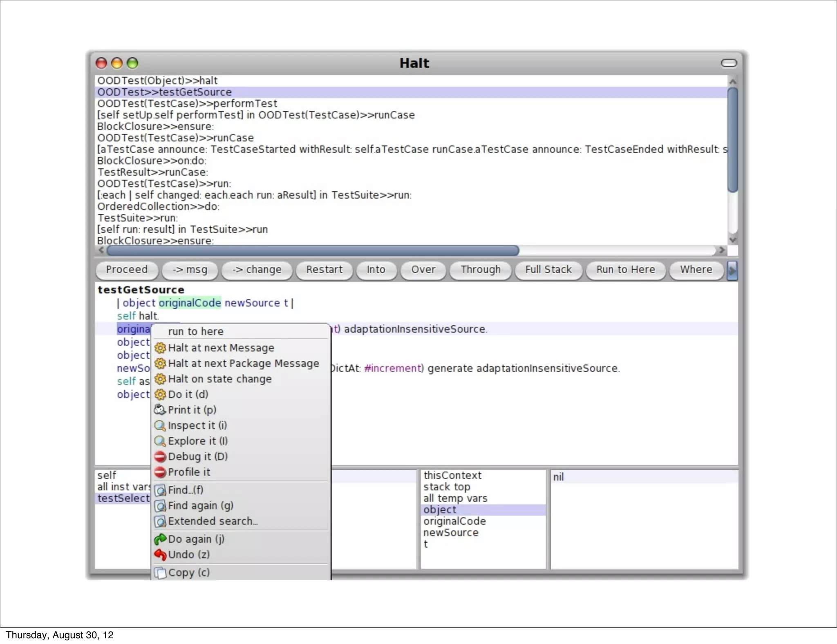This screenshot has height=644, width=837.
Task: Expand toolbar overflow arrow after Where
Action: (732, 270)
